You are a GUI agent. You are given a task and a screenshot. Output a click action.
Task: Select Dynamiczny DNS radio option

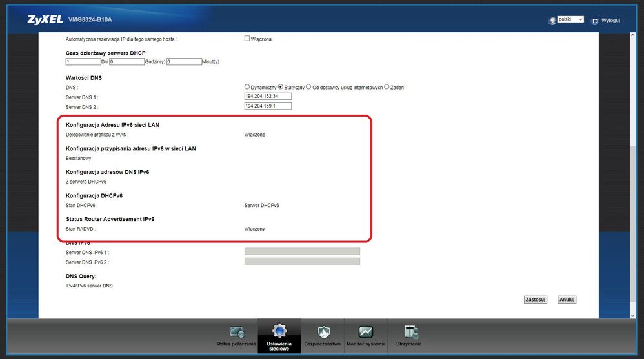[x=247, y=87]
